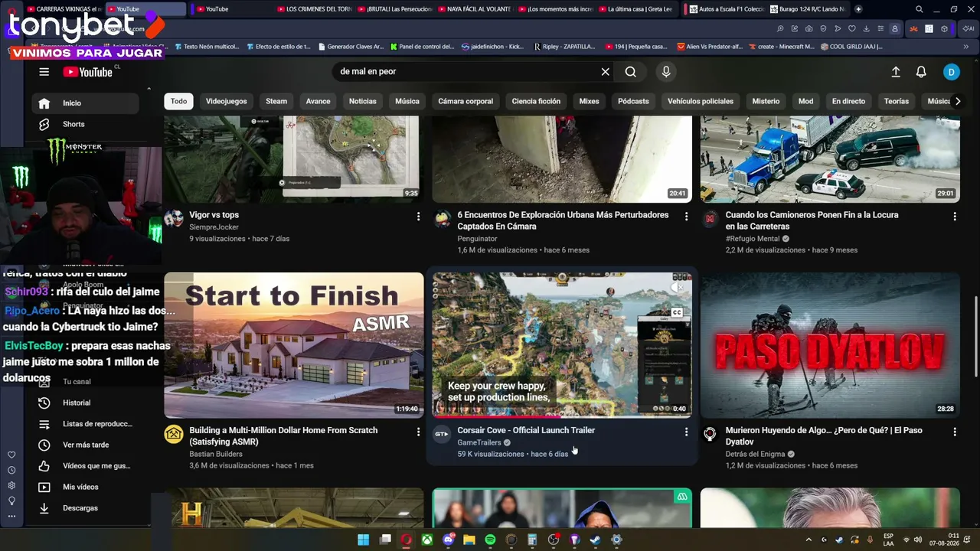Screen dimensions: 980x551
Task: Clear the search box with the X
Action: click(605, 72)
